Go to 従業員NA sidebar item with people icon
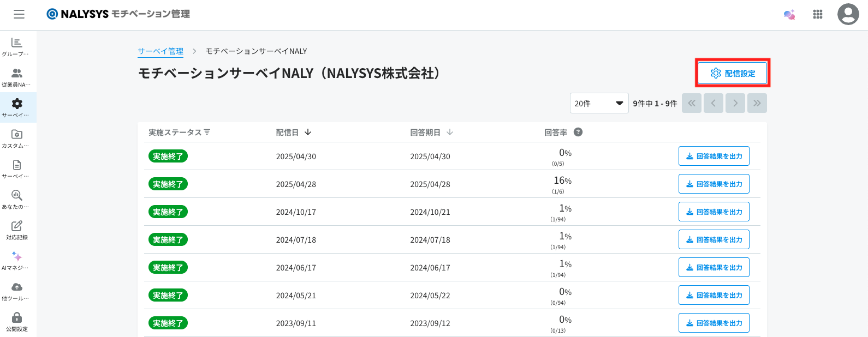Viewport: 868px width, 337px height. 17,77
